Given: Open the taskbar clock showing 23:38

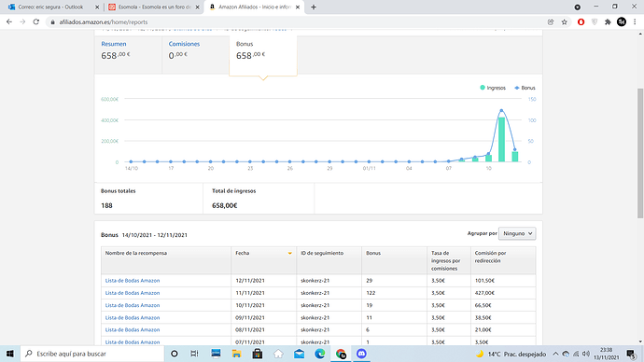Looking at the screenshot, I should click(x=607, y=354).
